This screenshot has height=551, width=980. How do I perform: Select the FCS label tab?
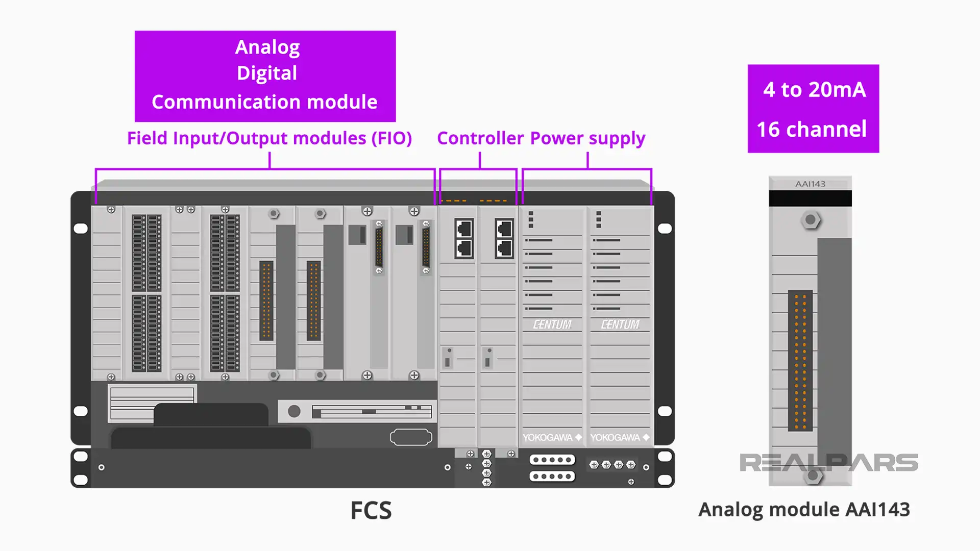(373, 509)
